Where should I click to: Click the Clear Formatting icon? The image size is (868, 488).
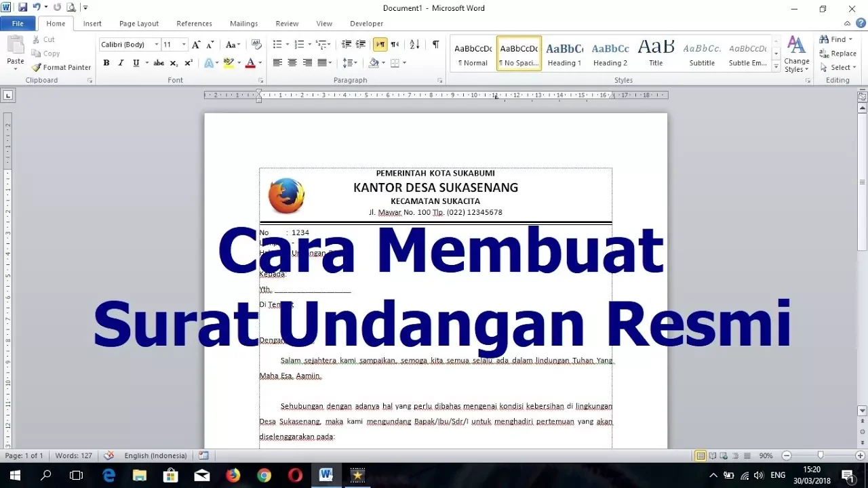point(256,45)
